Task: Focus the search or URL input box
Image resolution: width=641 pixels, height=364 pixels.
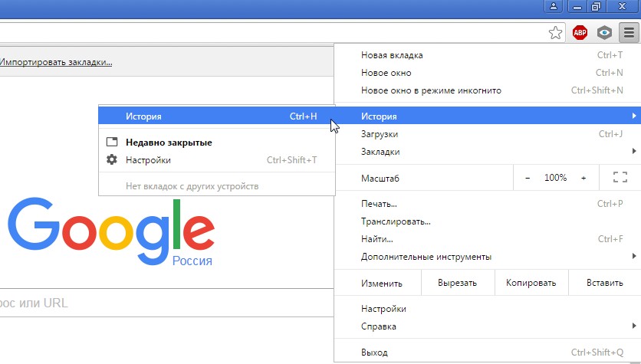Action: tap(167, 303)
